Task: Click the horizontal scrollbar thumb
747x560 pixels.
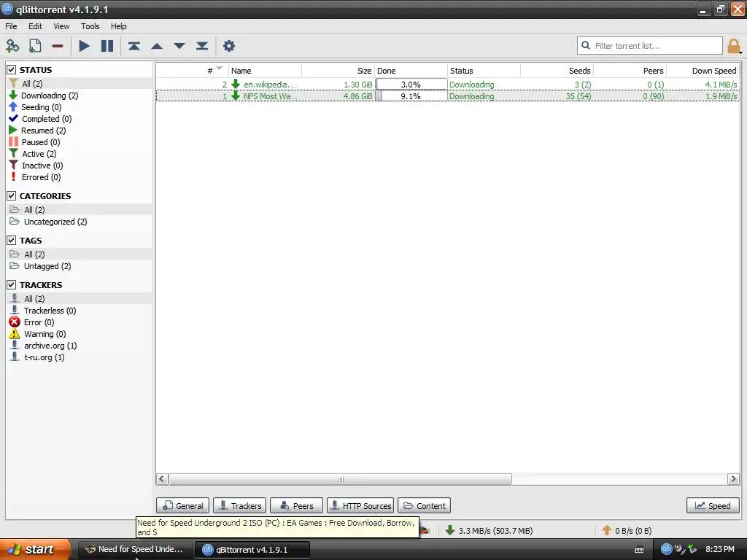Action: (x=340, y=479)
